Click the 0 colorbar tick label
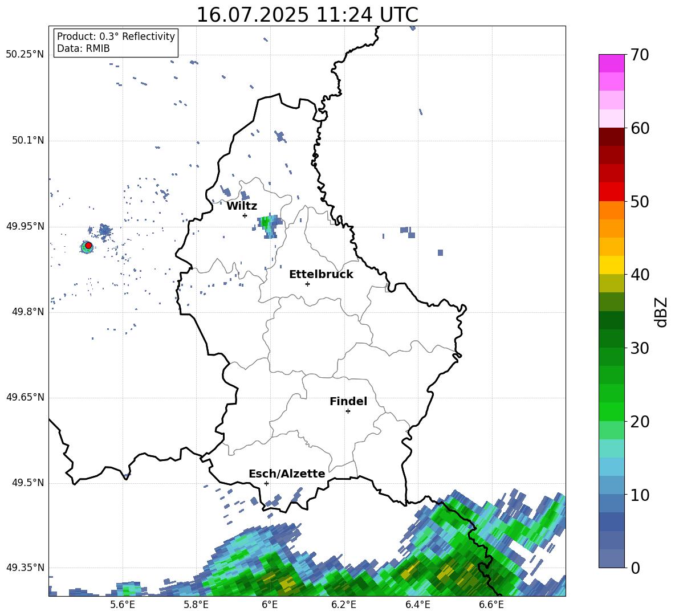The image size is (675, 616). point(635,568)
